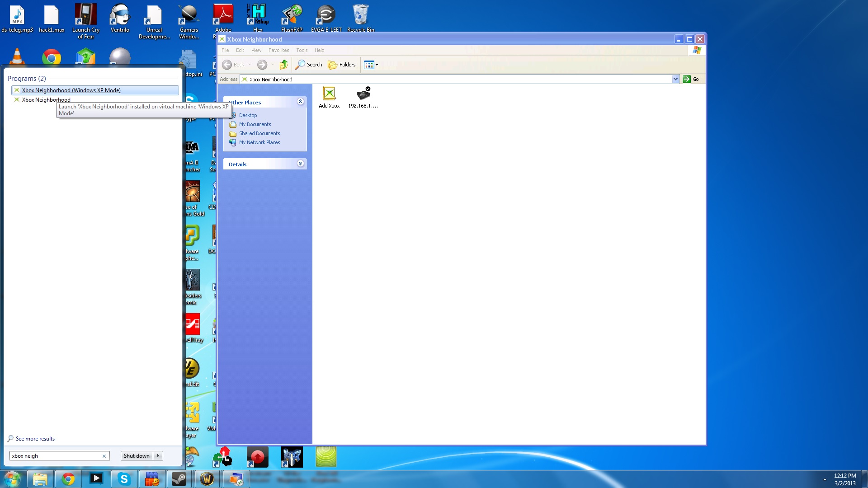This screenshot has height=488, width=868.
Task: Open Chrome from the taskbar
Action: click(x=68, y=479)
